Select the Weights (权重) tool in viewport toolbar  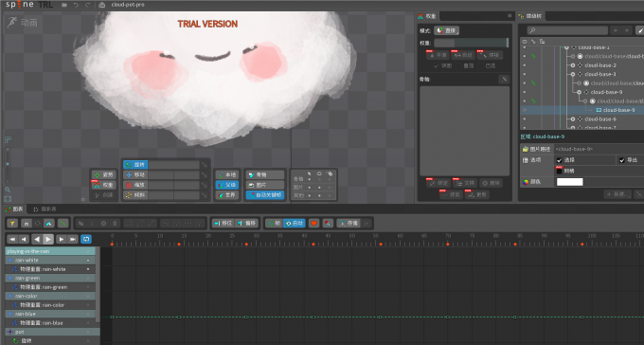pos(103,185)
